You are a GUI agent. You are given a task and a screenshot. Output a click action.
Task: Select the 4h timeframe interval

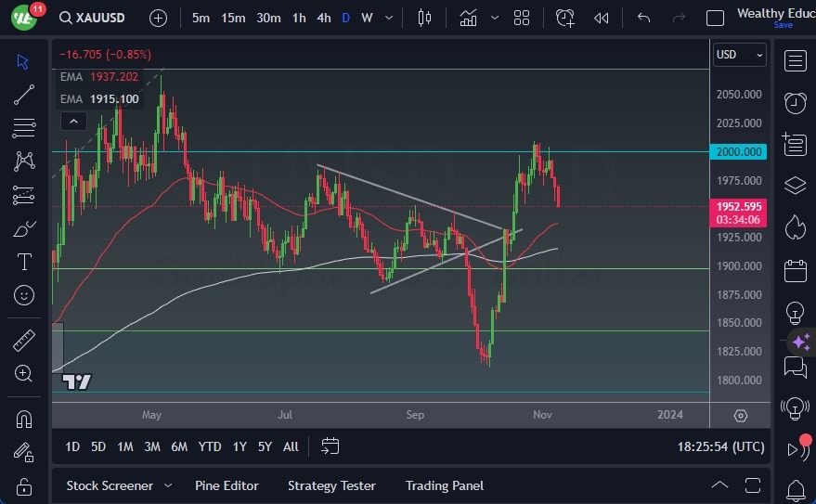(323, 18)
